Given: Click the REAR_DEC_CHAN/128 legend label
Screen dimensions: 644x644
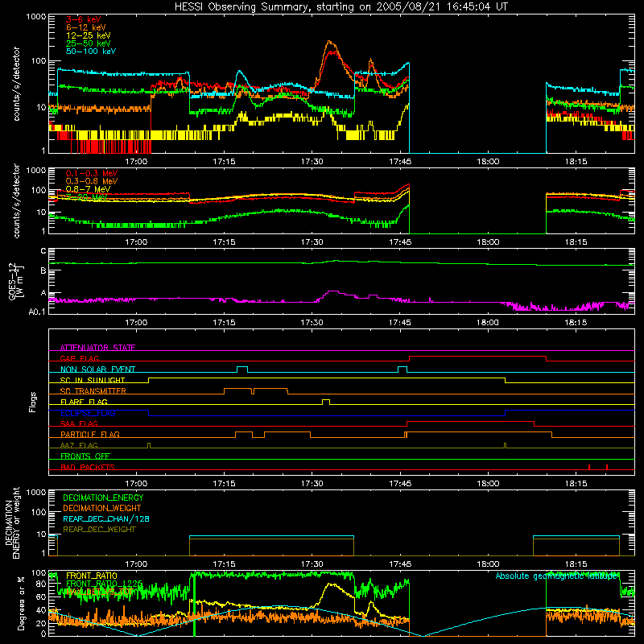Looking at the screenshot, I should pos(106,518).
